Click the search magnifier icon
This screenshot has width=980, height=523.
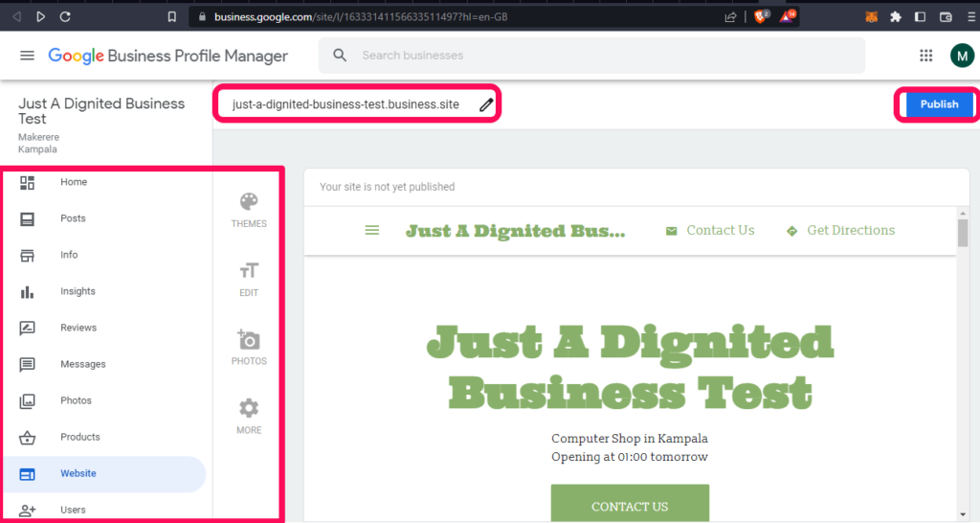[x=340, y=55]
